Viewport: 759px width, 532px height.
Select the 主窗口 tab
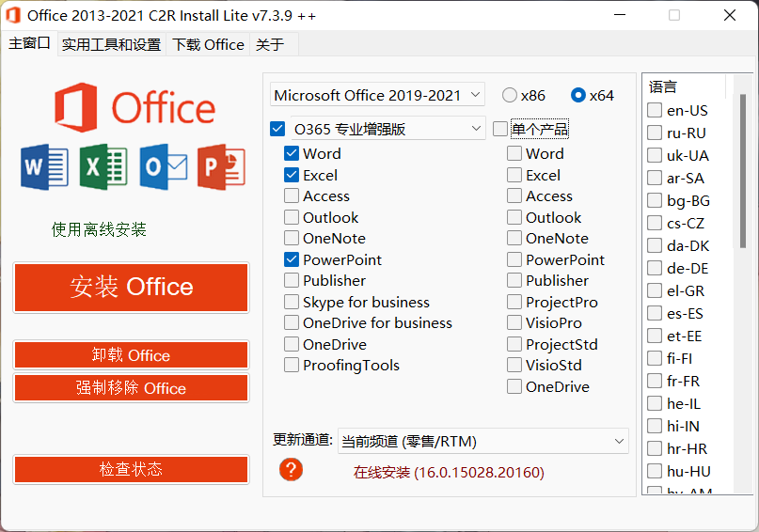[29, 43]
